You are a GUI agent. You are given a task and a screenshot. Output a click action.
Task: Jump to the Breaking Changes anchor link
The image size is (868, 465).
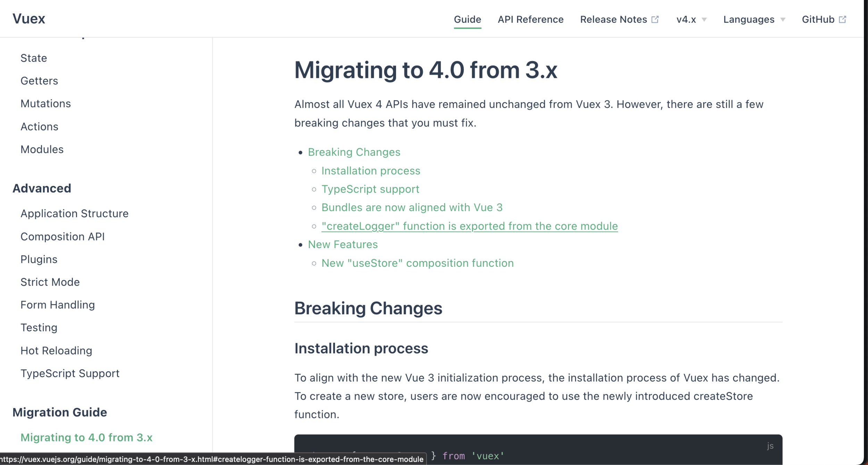[354, 152]
